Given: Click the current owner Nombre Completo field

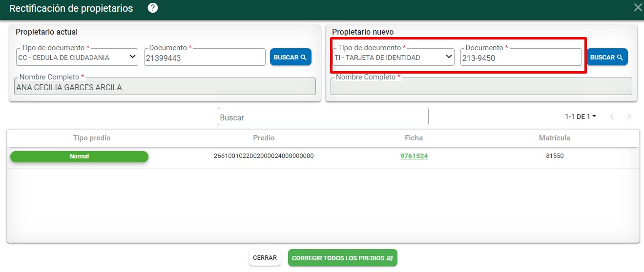Looking at the screenshot, I should (x=165, y=87).
